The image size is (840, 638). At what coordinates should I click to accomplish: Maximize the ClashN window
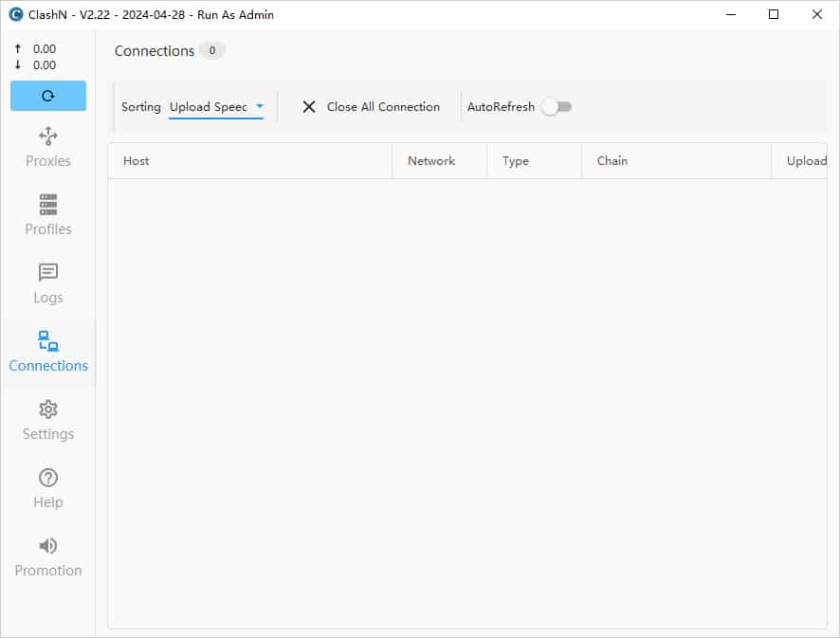tap(774, 14)
